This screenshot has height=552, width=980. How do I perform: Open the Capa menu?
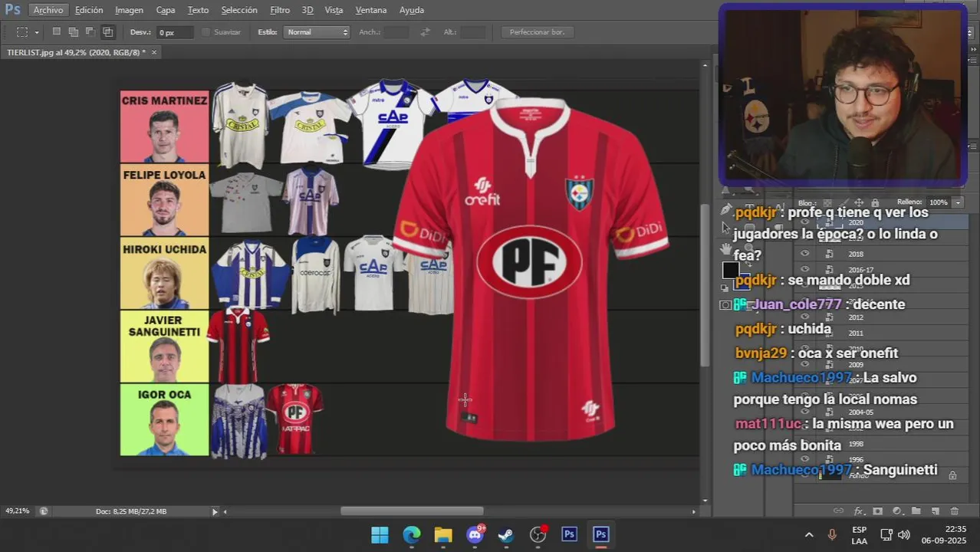tap(166, 10)
